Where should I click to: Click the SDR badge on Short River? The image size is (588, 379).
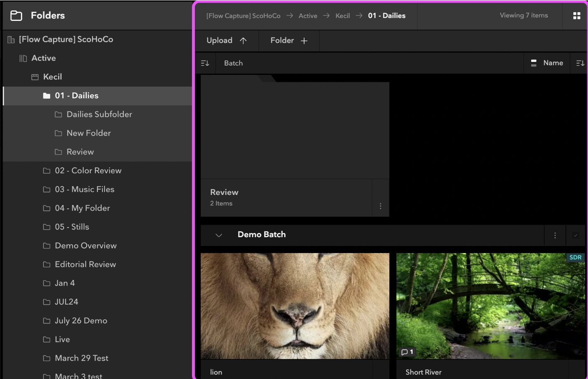point(575,258)
